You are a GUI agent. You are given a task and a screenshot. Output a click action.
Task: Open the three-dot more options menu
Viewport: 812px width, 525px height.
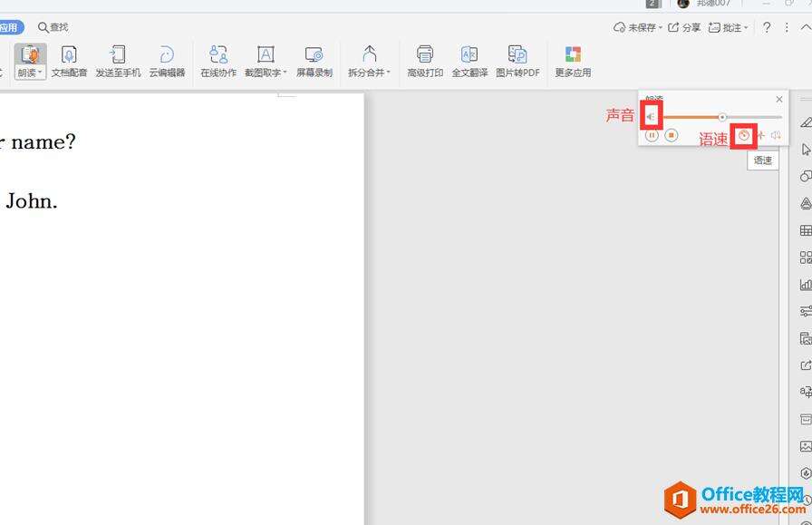(787, 27)
